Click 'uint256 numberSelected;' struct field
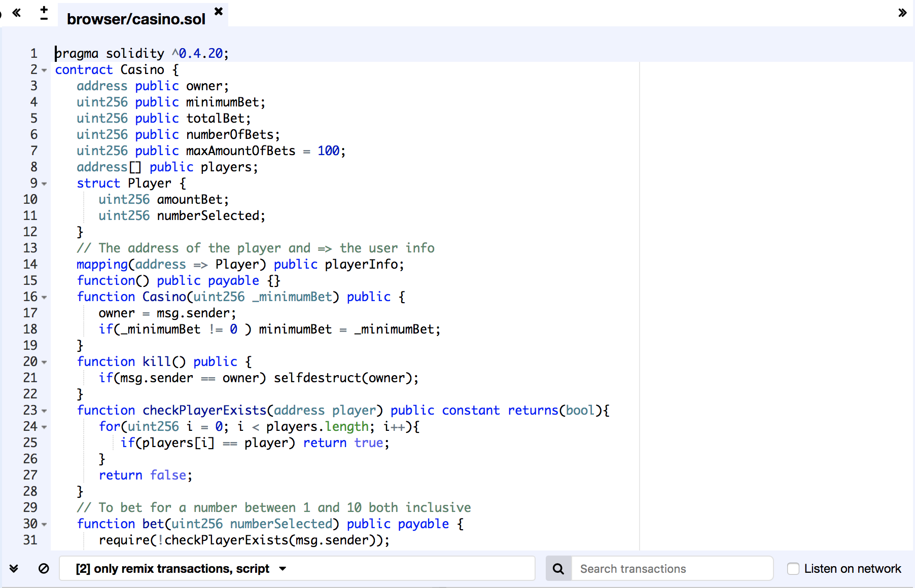This screenshot has width=915, height=588. pyautogui.click(x=182, y=215)
